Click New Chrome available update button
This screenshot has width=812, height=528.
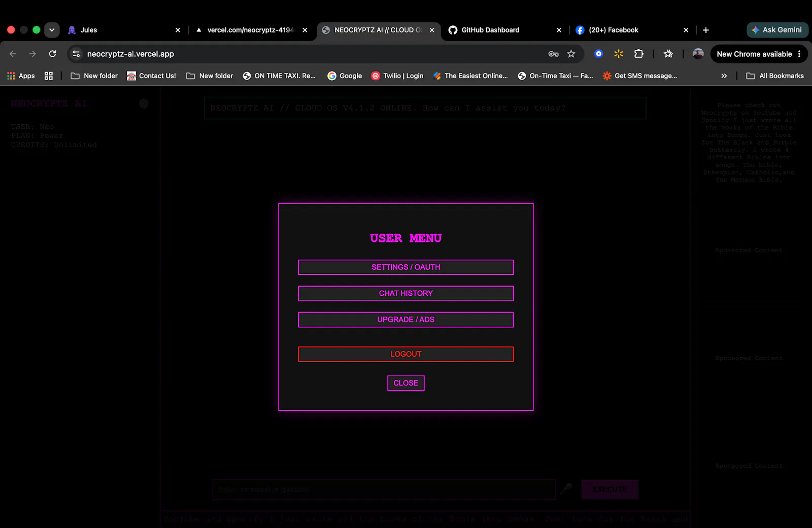pyautogui.click(x=754, y=54)
